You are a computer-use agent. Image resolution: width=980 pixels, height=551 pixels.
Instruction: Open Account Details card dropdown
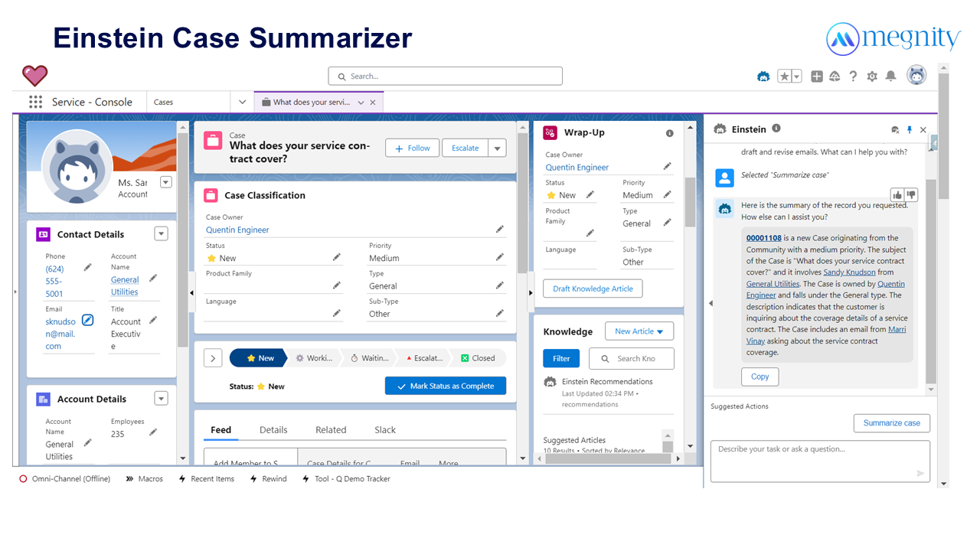coord(161,398)
